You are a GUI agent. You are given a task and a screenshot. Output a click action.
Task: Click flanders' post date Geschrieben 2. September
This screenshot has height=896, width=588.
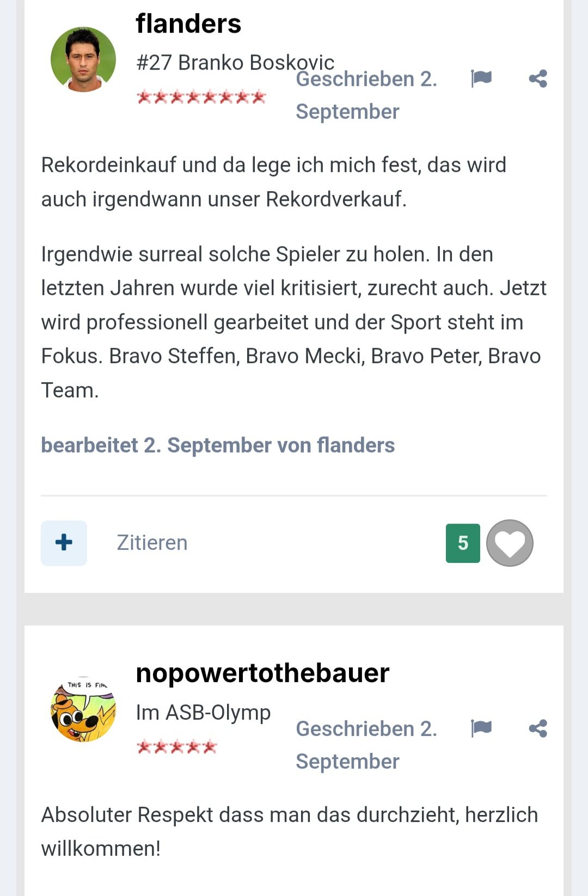366,95
